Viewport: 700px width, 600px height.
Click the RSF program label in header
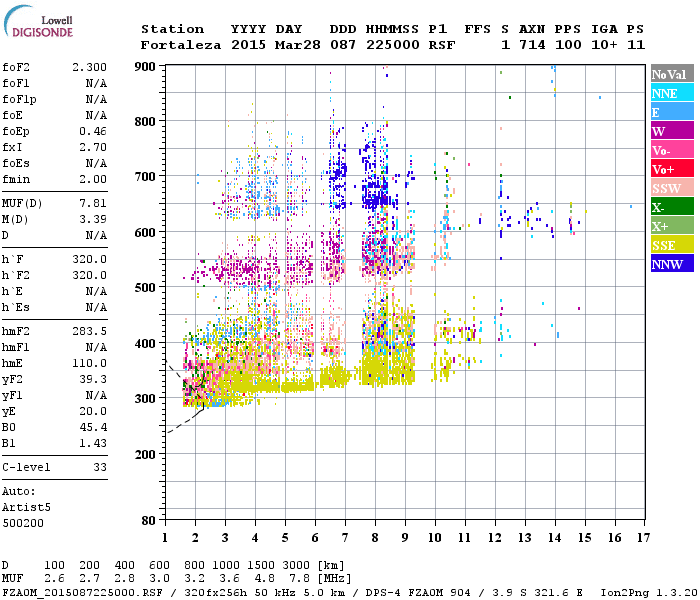tap(442, 45)
